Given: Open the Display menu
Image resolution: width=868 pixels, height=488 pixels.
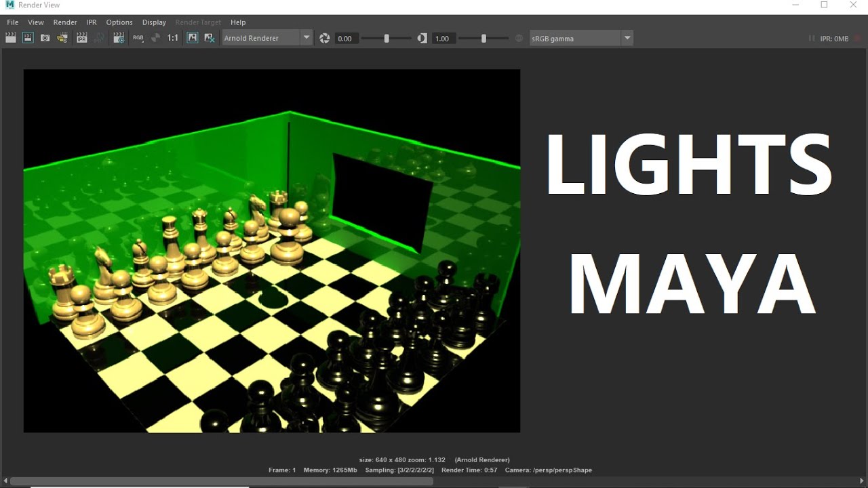Looking at the screenshot, I should tap(154, 22).
